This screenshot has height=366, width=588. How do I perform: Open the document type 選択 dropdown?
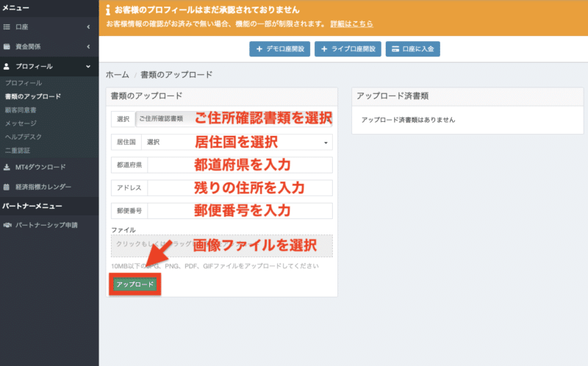[x=234, y=119]
